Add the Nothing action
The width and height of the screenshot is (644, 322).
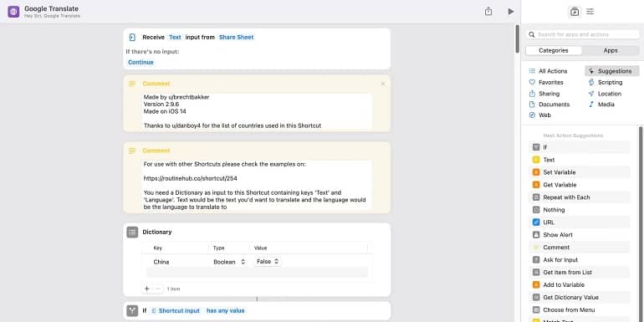(579, 210)
